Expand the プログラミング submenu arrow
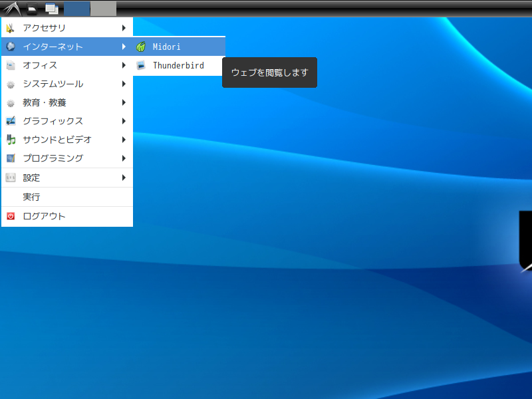The height and width of the screenshot is (399, 532). 124,158
